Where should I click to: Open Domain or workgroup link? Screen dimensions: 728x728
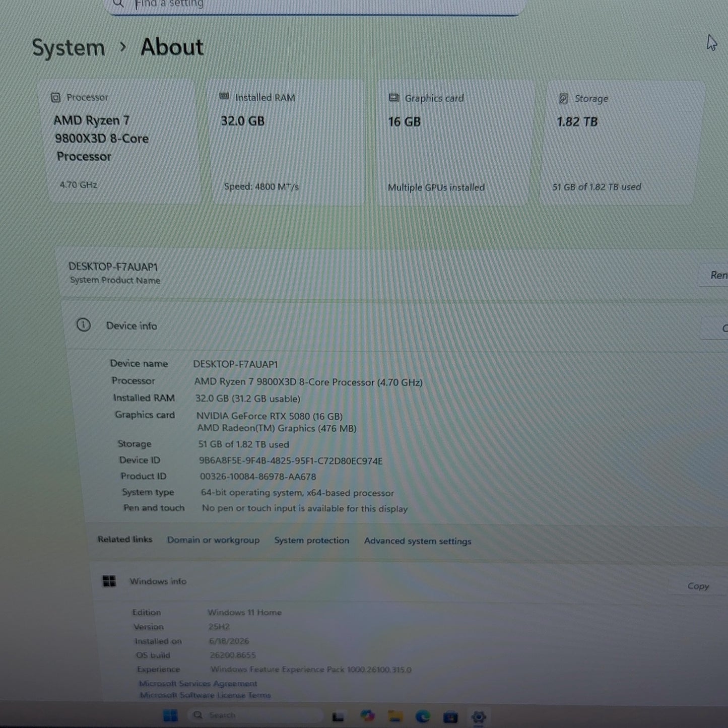pos(213,540)
